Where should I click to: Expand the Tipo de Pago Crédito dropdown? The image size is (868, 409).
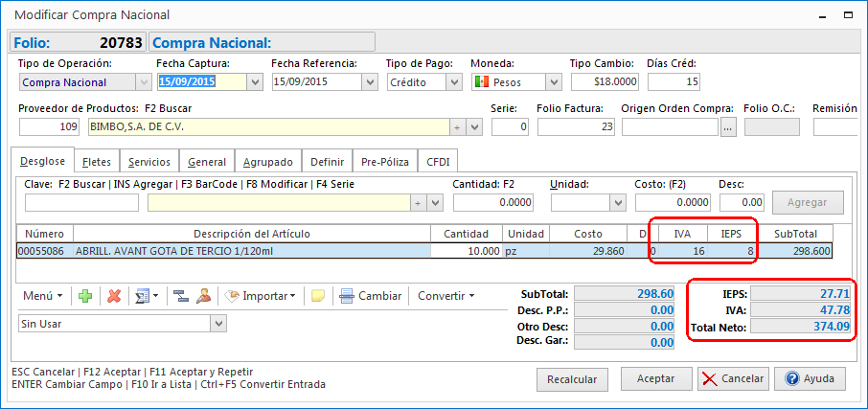click(453, 82)
